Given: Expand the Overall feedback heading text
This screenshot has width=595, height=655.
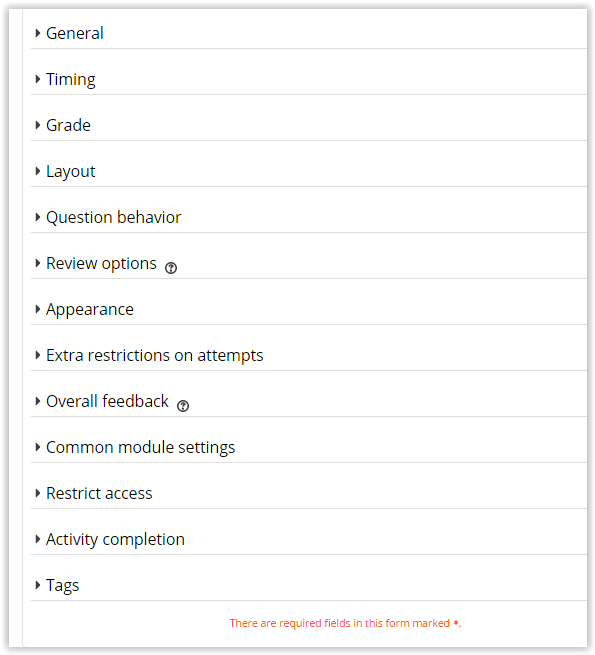Looking at the screenshot, I should coord(107,401).
